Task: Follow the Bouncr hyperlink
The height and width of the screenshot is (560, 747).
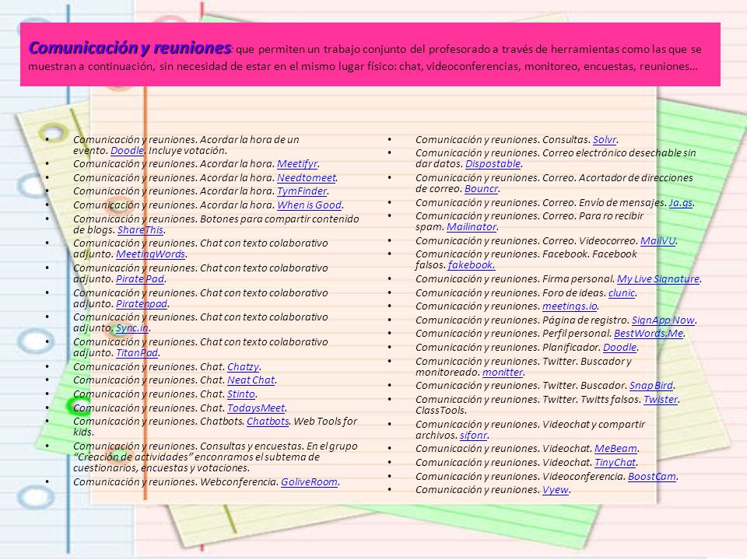Action: click(481, 188)
